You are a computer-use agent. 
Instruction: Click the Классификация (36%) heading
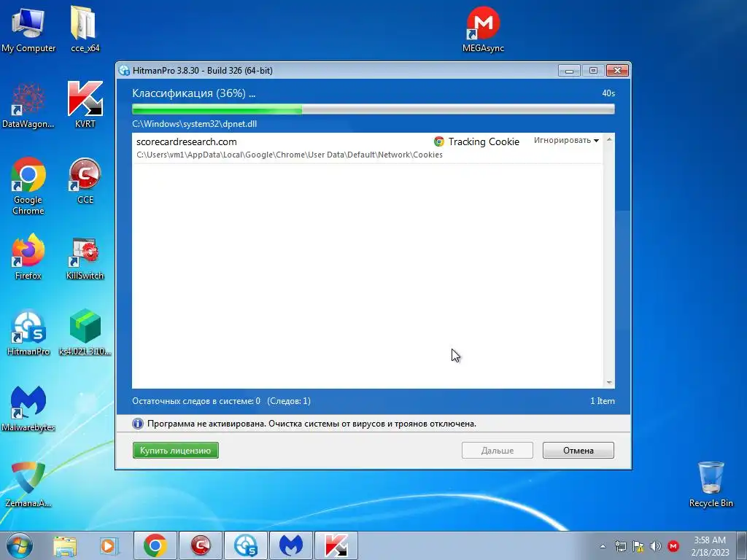point(193,93)
